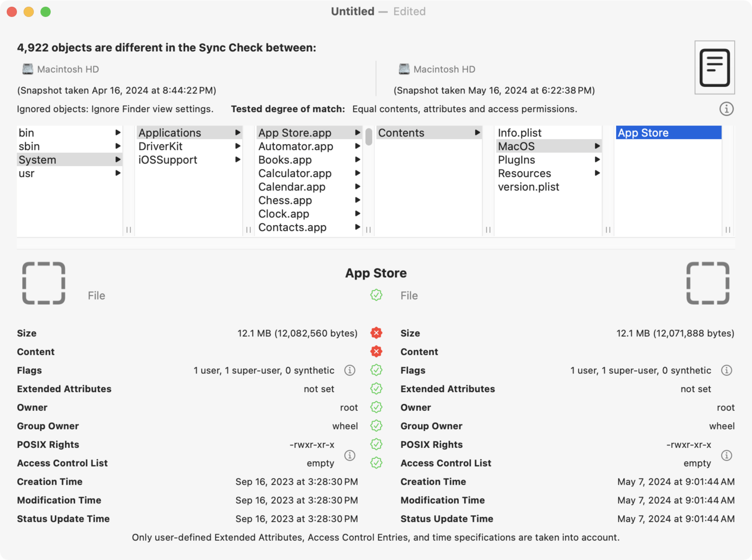Select the System folder

click(x=70, y=160)
